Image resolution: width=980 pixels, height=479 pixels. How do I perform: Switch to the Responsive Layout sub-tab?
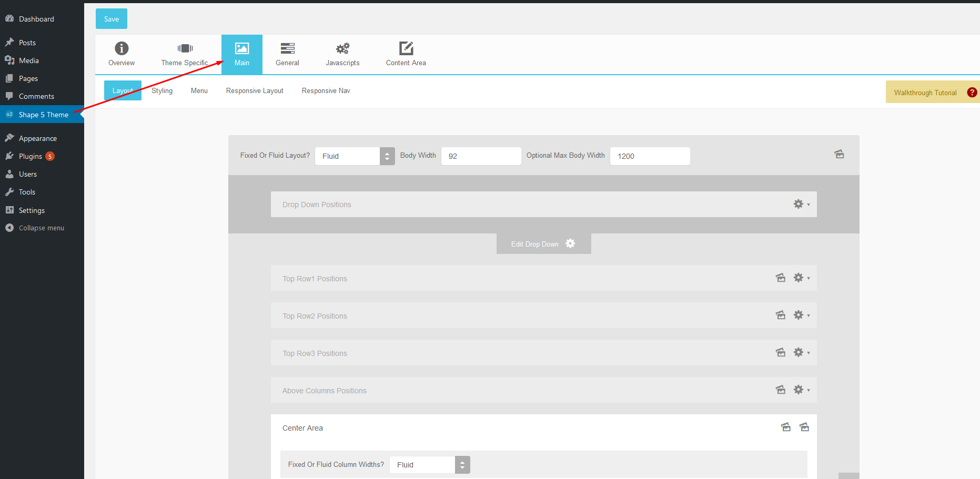pyautogui.click(x=255, y=90)
